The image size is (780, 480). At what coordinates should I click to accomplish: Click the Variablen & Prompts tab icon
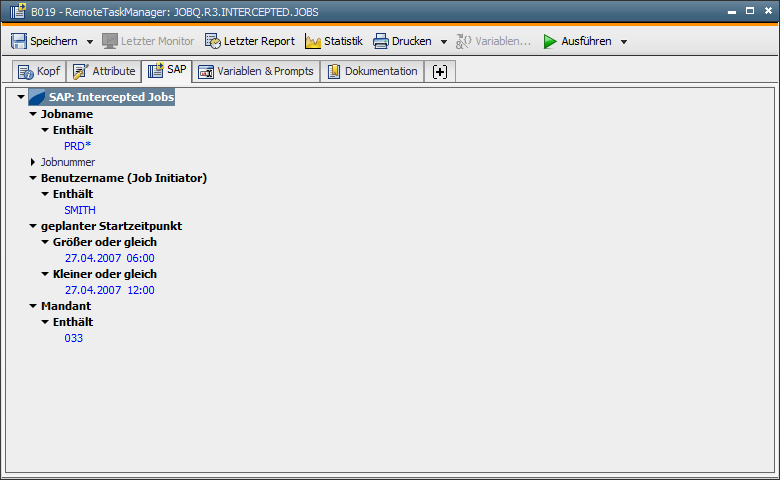point(206,72)
